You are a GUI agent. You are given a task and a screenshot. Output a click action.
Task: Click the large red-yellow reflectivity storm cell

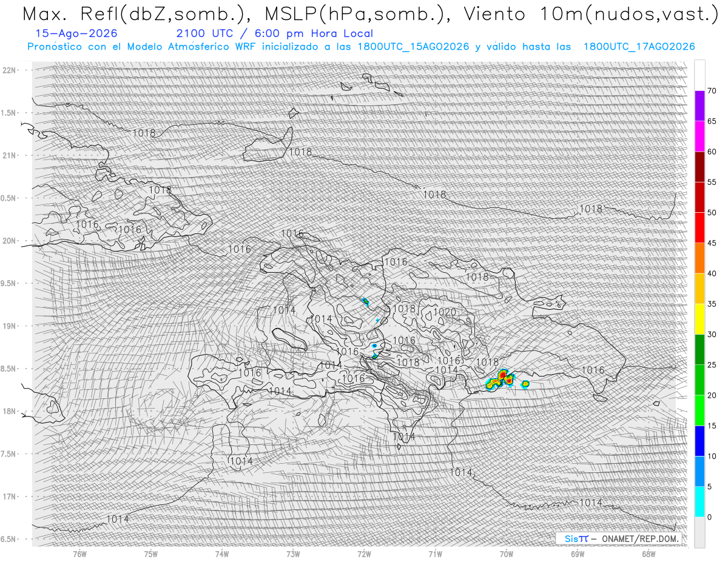click(x=501, y=380)
